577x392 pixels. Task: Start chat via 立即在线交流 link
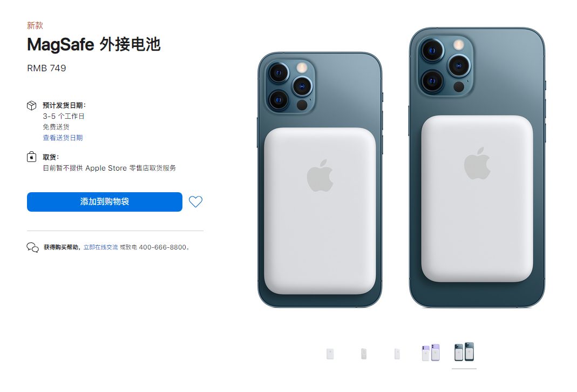point(100,247)
